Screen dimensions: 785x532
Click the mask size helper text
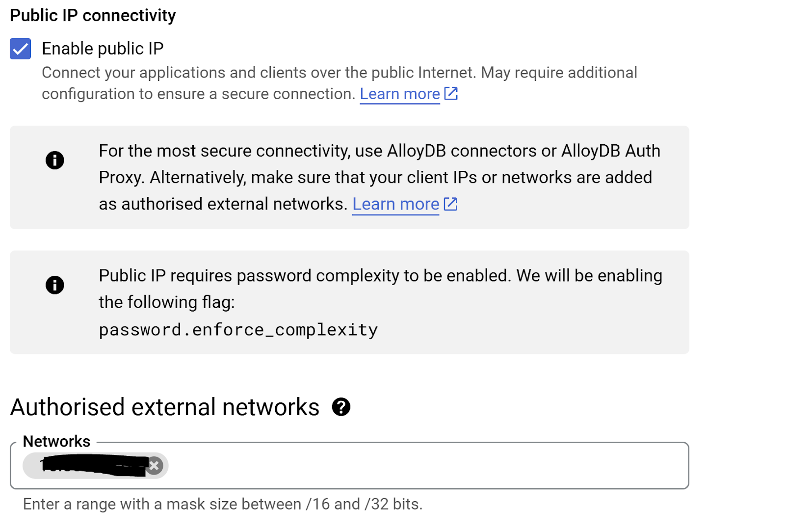pyautogui.click(x=223, y=504)
